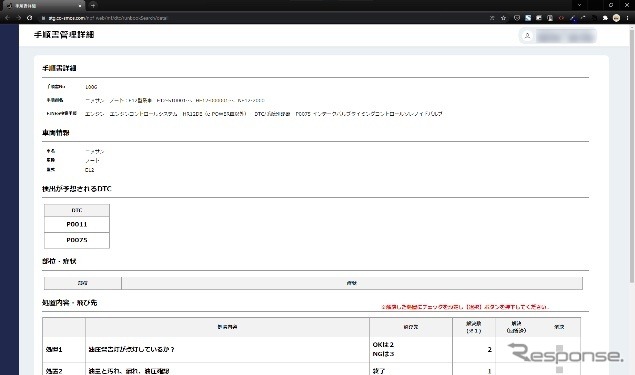
Task: Open a new browser tab with the plus button
Action: click(x=93, y=6)
